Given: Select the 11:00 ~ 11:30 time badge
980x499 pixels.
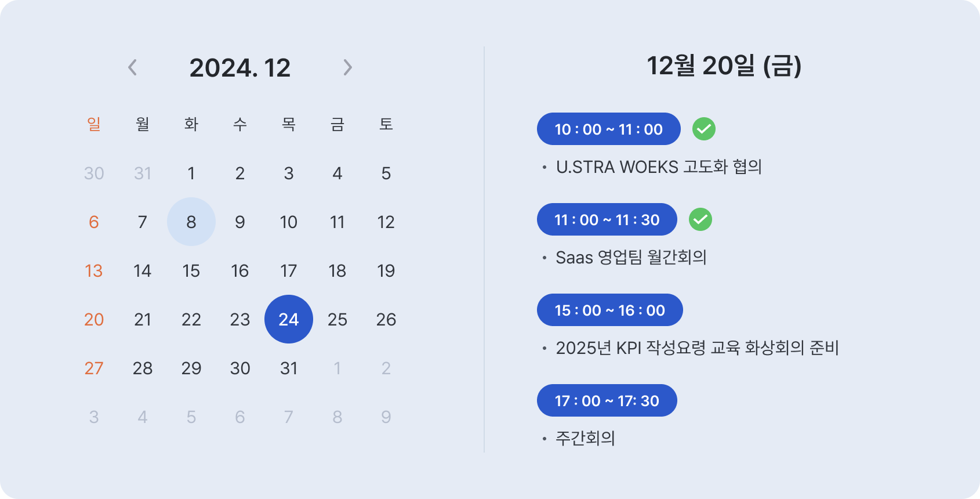Looking at the screenshot, I should (607, 219).
